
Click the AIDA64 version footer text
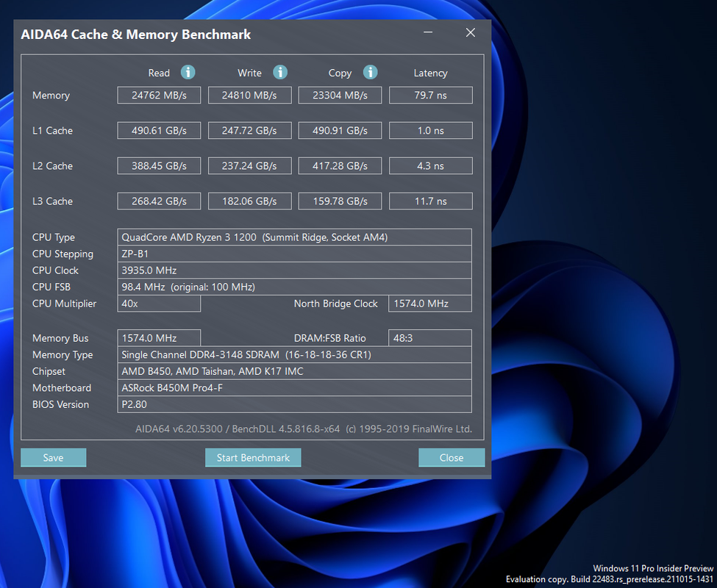(304, 429)
